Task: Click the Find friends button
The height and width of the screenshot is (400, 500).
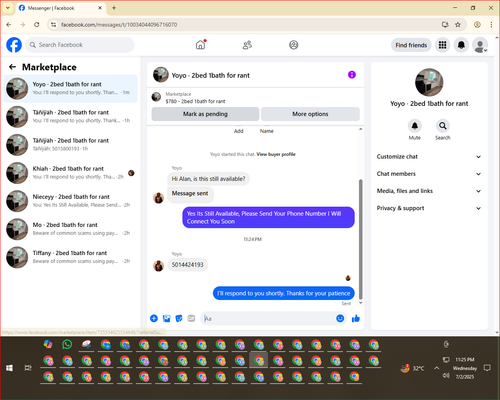Action: [x=411, y=45]
